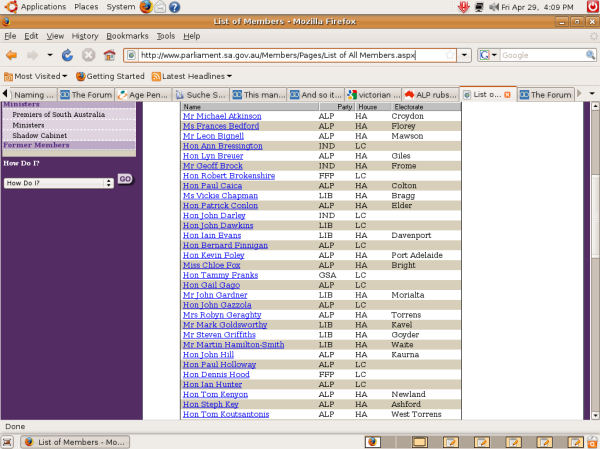Click Shadow Cabinet sidebar link
This screenshot has width=600, height=449.
click(39, 136)
